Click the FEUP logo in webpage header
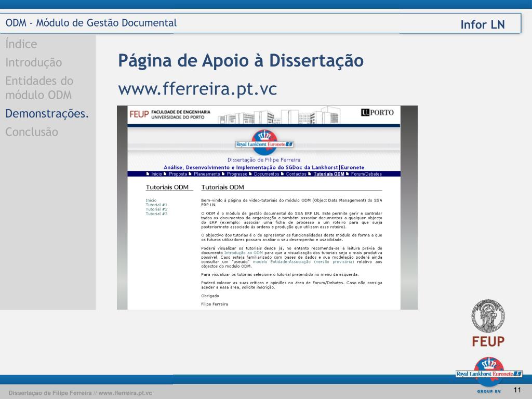 139,114
